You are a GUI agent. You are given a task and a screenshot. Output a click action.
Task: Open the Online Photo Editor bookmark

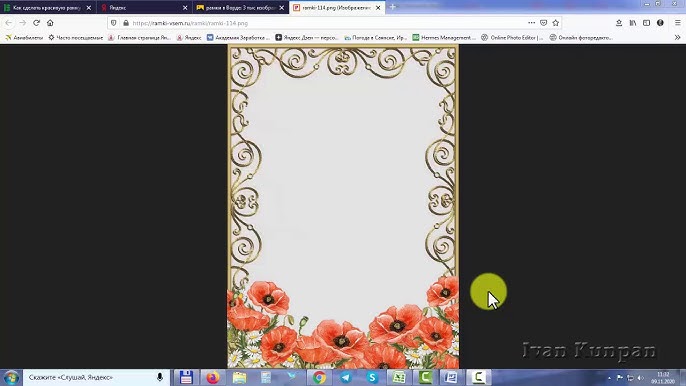pos(512,38)
